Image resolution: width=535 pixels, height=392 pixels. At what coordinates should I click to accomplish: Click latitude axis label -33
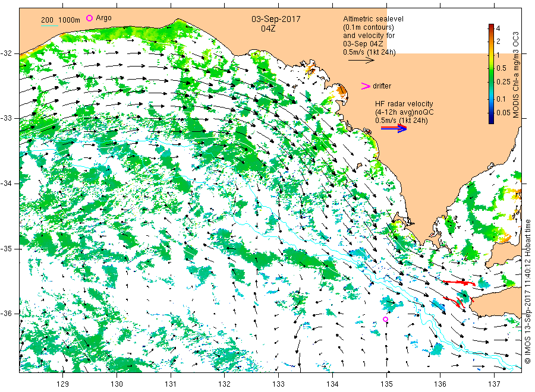[6, 118]
